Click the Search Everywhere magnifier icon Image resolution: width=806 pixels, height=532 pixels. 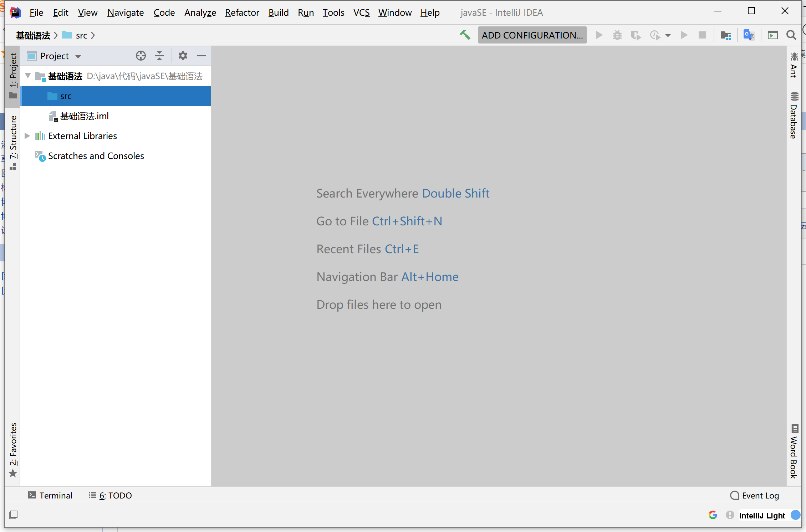[x=791, y=35]
